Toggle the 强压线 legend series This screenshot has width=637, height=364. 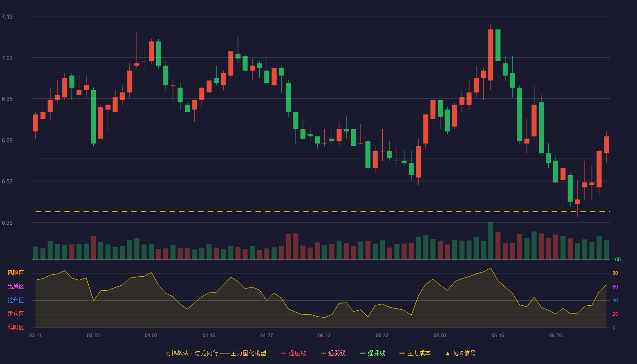coord(293,353)
